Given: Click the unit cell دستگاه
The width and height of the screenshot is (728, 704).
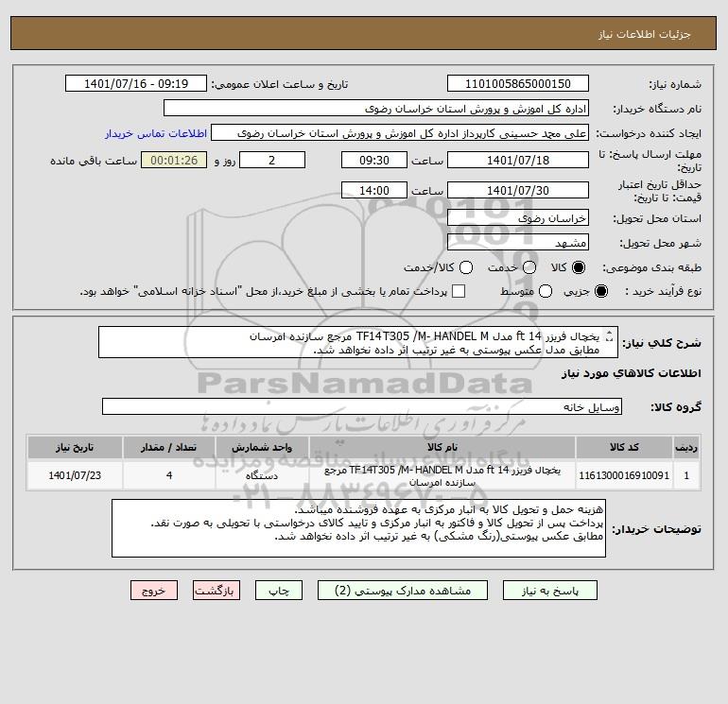Looking at the screenshot, I should pos(262,475).
